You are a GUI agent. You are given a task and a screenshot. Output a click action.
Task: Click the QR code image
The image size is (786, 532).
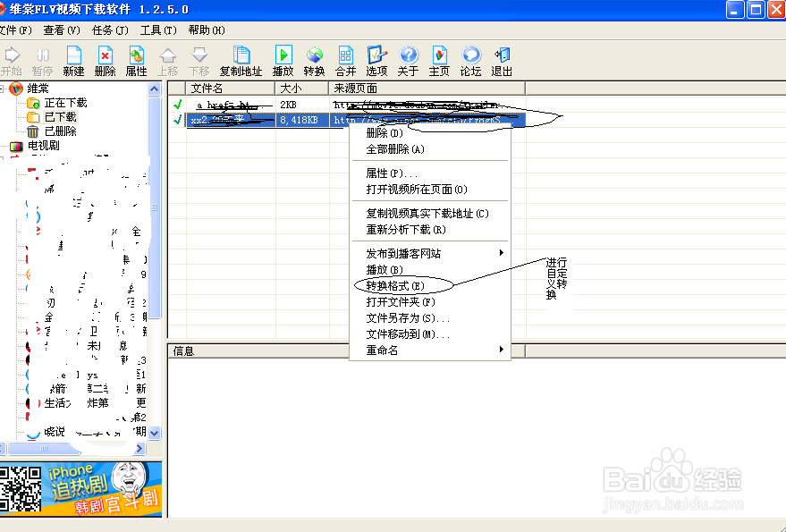pyautogui.click(x=21, y=489)
